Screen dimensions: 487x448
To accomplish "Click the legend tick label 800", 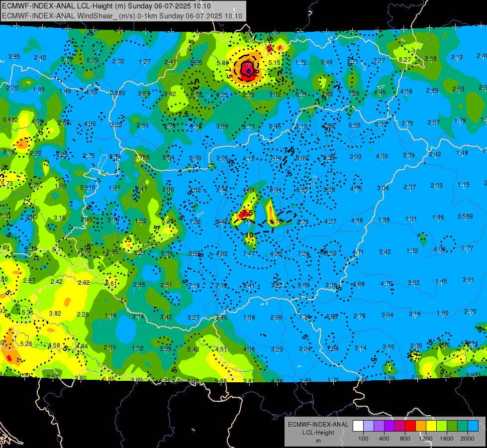I will pyautogui.click(x=405, y=439).
